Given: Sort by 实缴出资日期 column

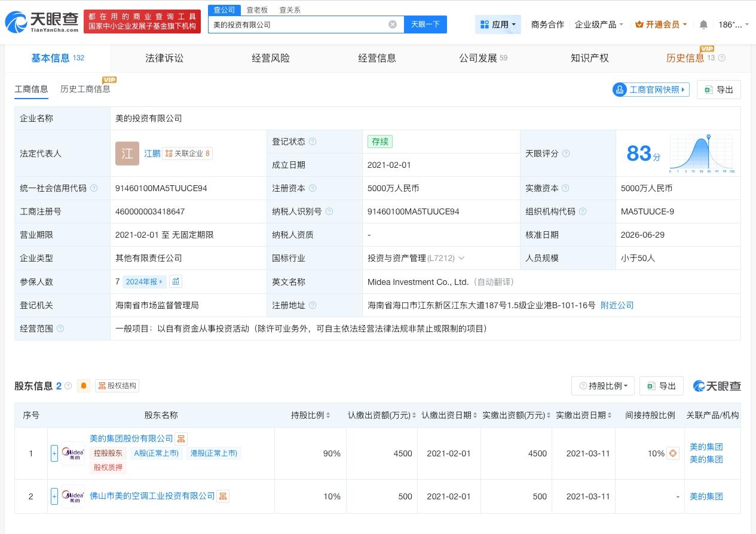Looking at the screenshot, I should point(610,415).
